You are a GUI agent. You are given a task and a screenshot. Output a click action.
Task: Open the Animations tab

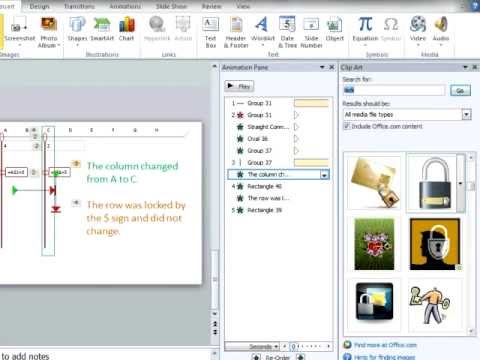click(x=125, y=6)
